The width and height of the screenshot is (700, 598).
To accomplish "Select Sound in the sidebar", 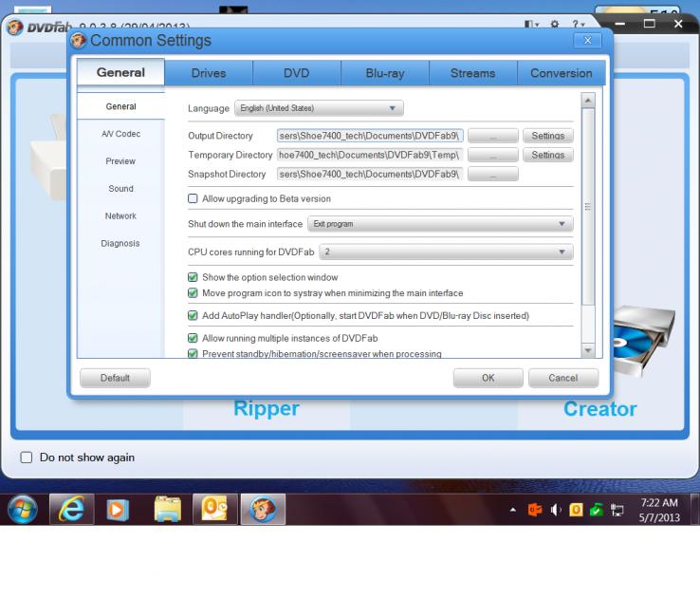I will 120,189.
